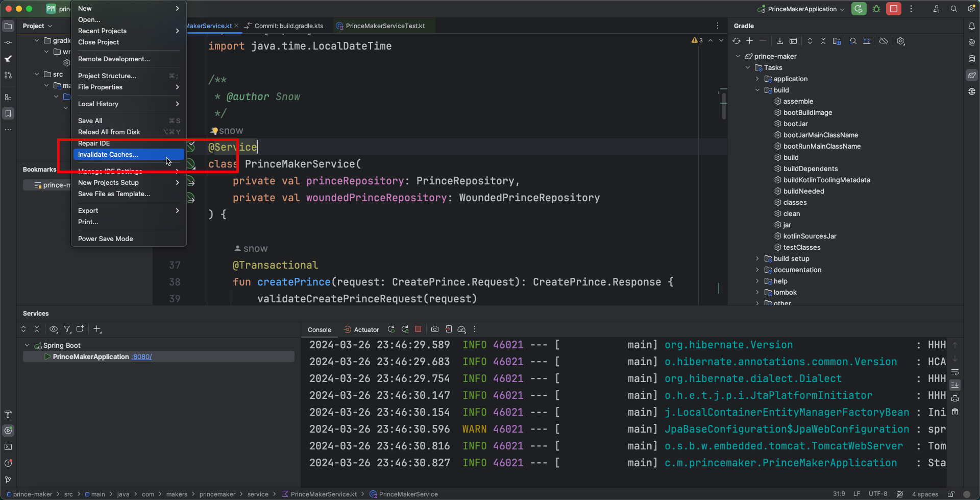Take a thread dump with the camera icon
This screenshot has width=980, height=500.
tap(434, 329)
